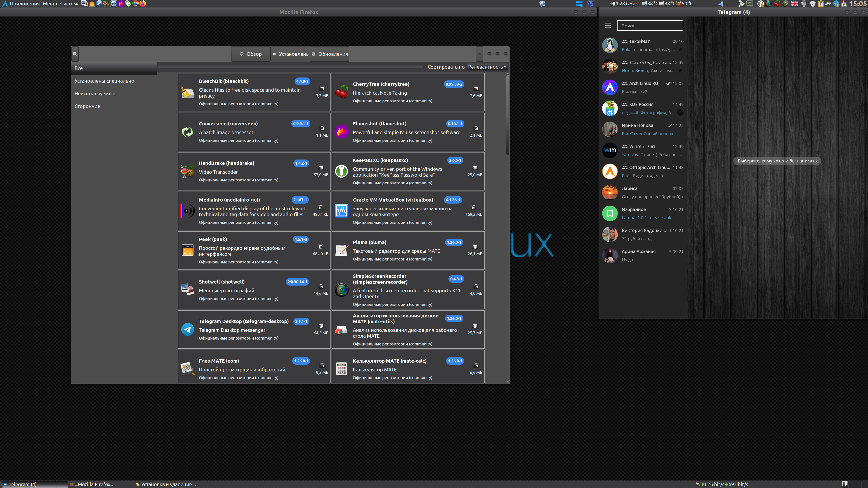Click the scrollbar down arrow in package list
Viewport: 868px width, 488px height.
507,382
